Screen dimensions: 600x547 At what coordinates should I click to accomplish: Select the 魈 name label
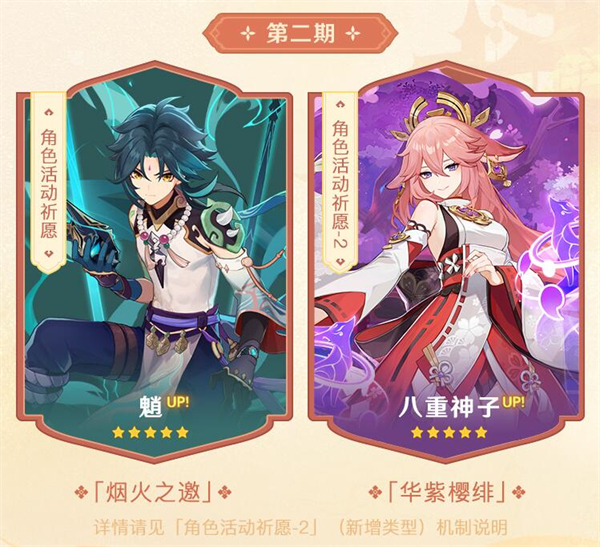pos(151,407)
